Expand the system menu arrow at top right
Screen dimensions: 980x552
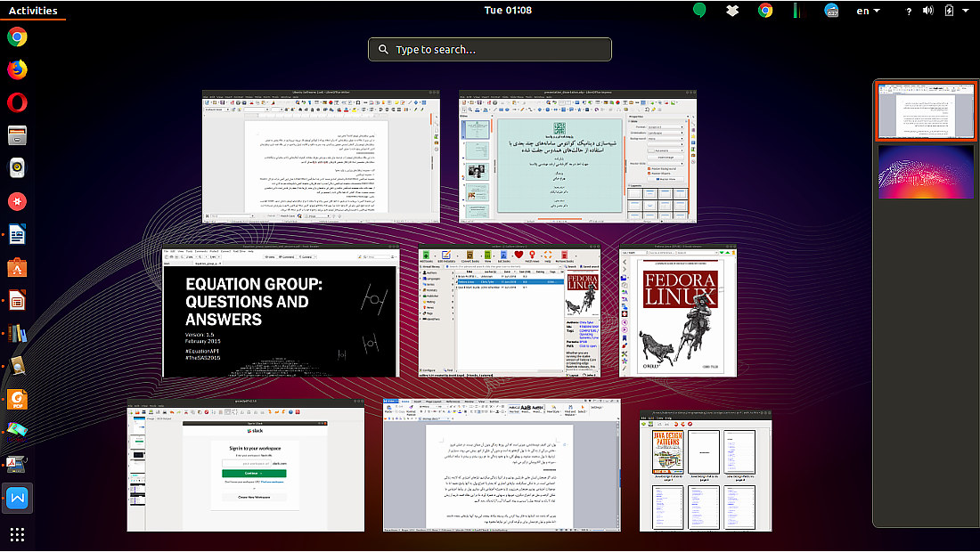click(965, 11)
